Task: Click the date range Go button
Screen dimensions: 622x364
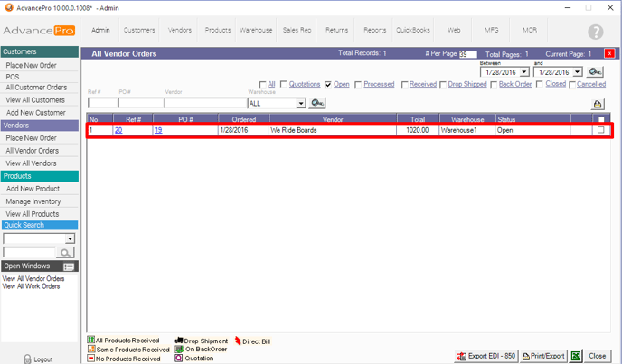Action: point(596,72)
